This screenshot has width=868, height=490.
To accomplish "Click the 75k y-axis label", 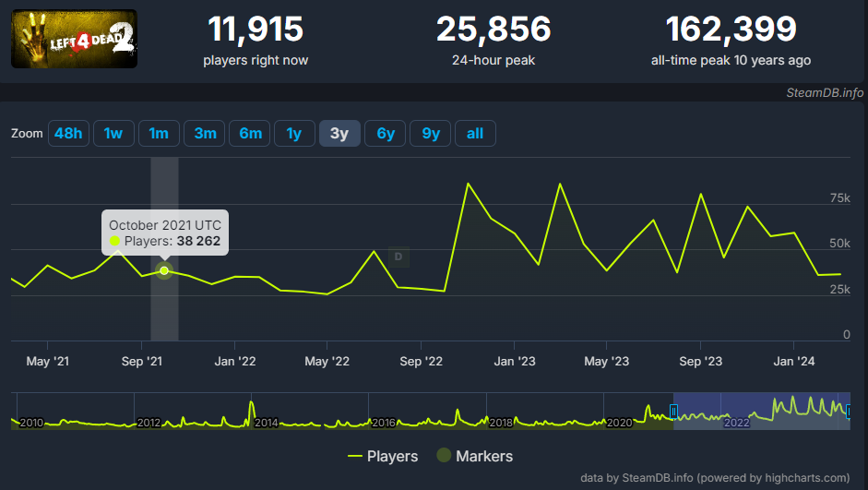I will (x=839, y=198).
